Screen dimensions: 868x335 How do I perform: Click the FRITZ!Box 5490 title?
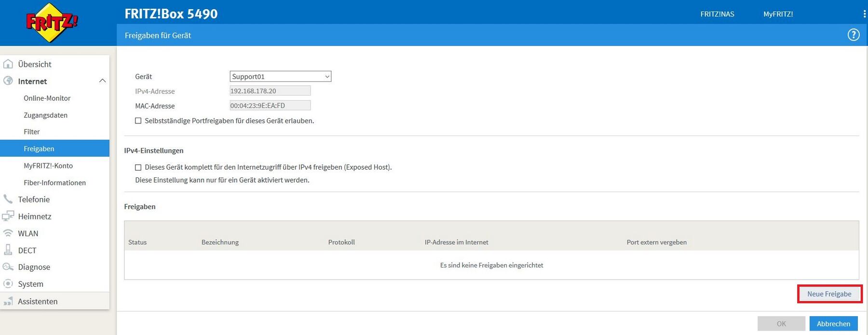pos(171,14)
